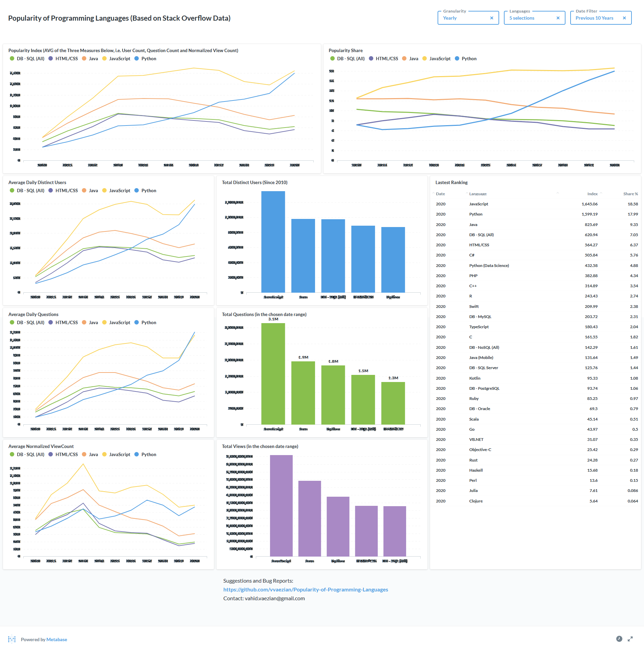Image resolution: width=644 pixels, height=652 pixels.
Task: Click Index value 825.69 for Java
Action: 591,225
